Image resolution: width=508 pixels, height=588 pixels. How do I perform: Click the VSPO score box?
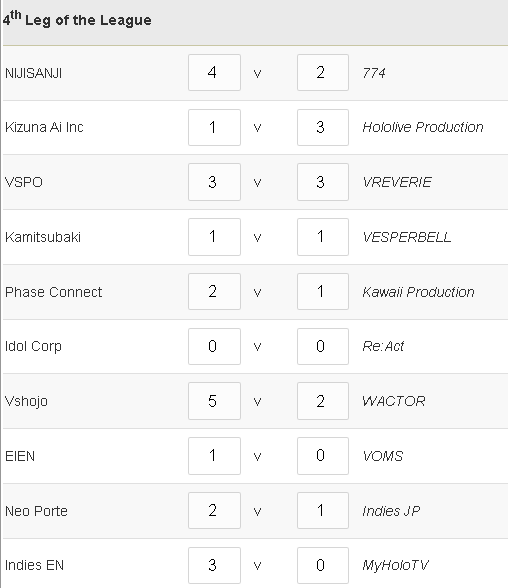(214, 182)
